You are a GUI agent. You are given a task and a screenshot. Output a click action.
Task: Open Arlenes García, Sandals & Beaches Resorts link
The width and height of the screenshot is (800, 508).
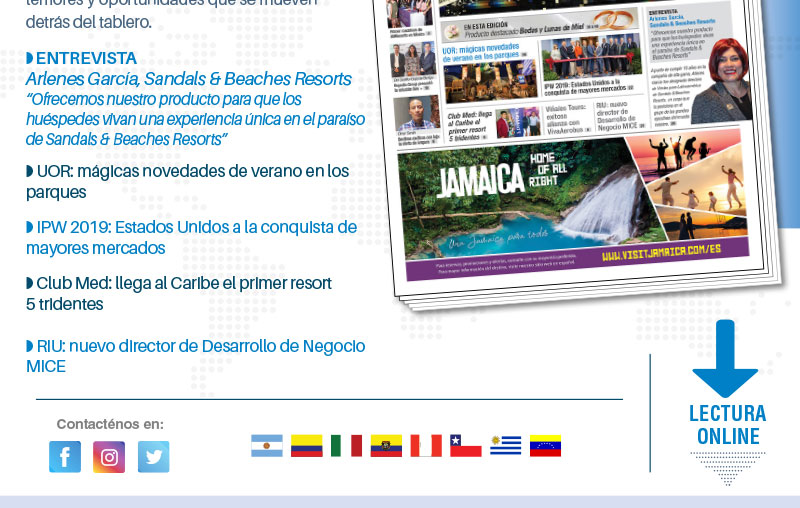(188, 79)
